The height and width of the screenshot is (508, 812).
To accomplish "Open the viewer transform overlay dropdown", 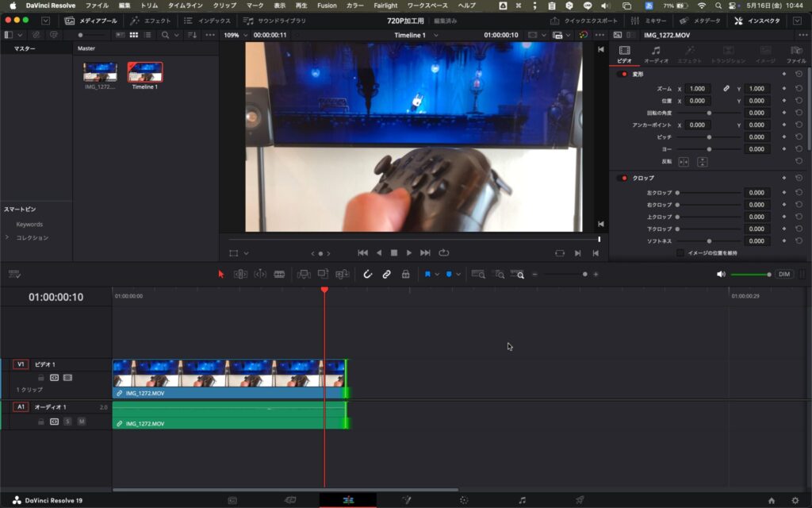I will click(246, 253).
